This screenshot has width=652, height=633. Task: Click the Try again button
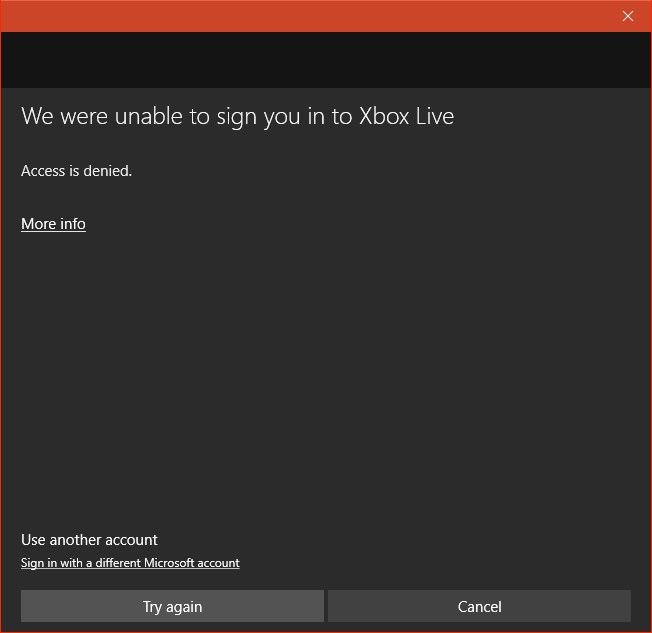(x=172, y=606)
